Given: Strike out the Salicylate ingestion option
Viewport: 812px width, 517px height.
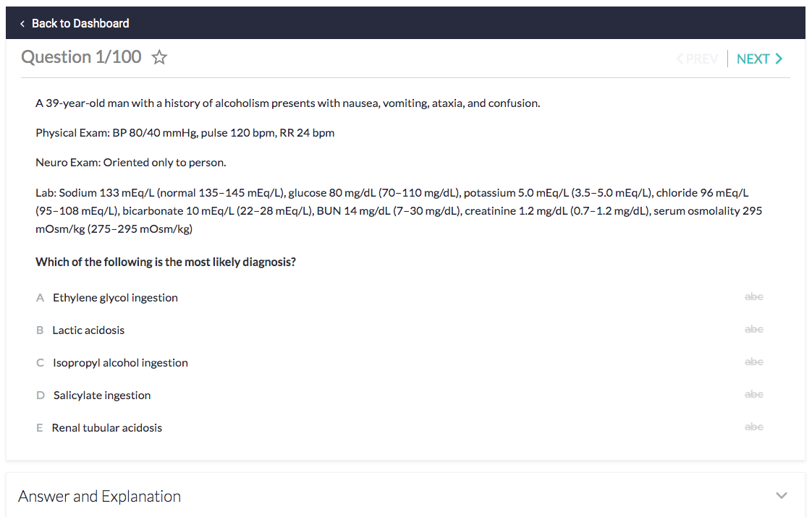Looking at the screenshot, I should click(x=753, y=395).
